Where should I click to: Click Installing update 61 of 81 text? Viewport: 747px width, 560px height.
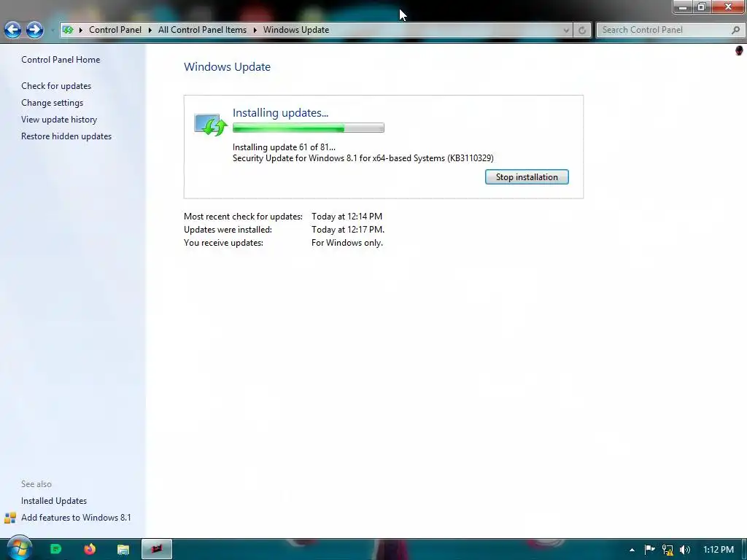284,147
